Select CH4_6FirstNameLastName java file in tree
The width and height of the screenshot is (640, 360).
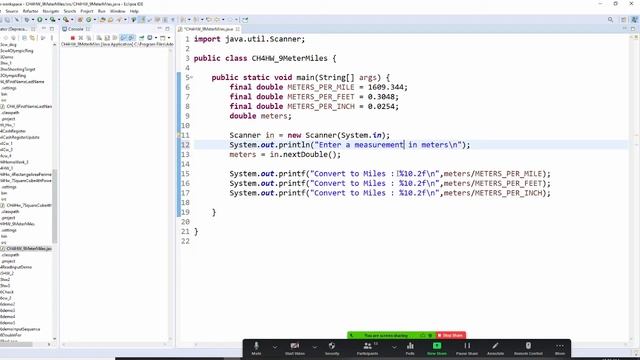click(x=29, y=106)
